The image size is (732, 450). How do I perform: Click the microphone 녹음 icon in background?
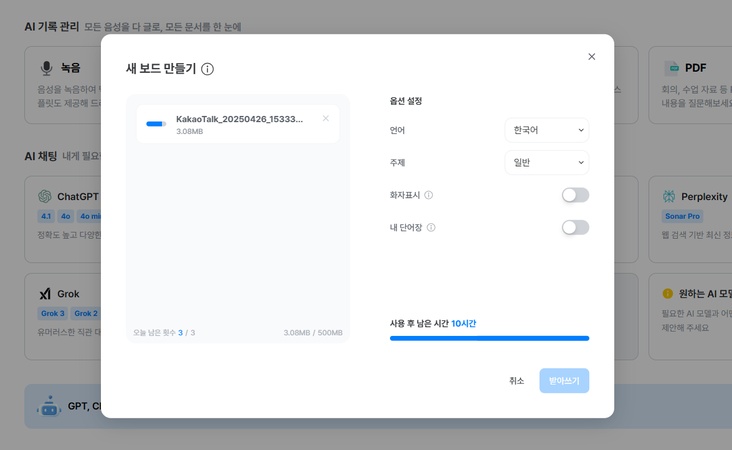pyautogui.click(x=46, y=68)
